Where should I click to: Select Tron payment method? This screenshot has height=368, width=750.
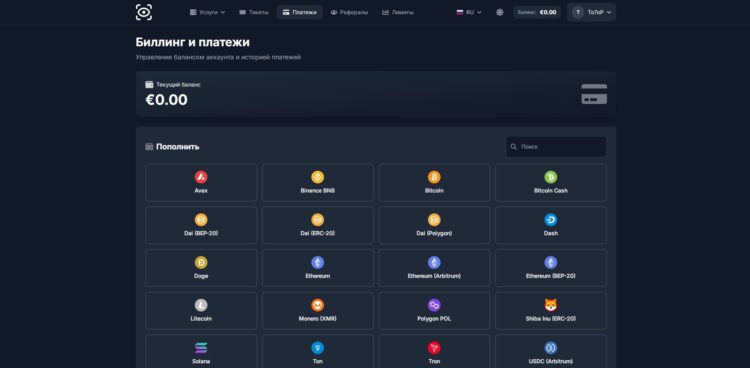pyautogui.click(x=434, y=351)
